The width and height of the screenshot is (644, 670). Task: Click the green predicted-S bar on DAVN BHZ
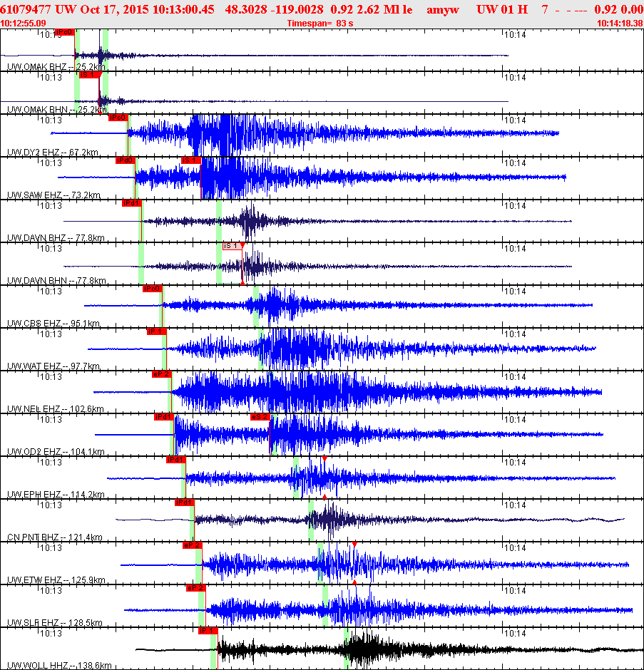[x=219, y=221]
